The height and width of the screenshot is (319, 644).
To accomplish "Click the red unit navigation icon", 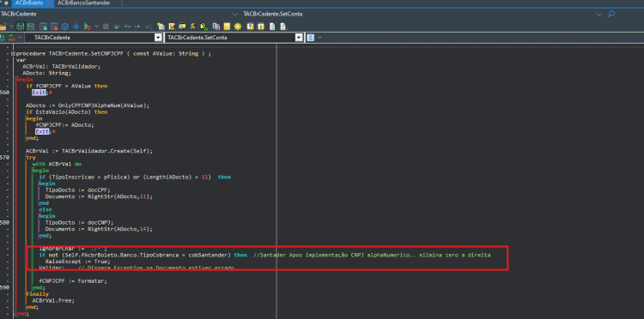I will pos(11,38).
